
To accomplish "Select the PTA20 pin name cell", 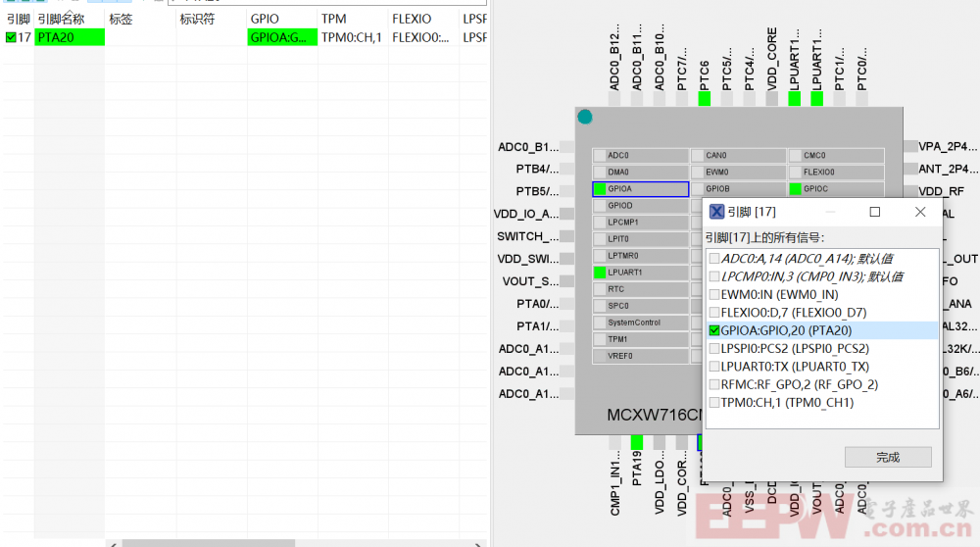I will coord(70,37).
